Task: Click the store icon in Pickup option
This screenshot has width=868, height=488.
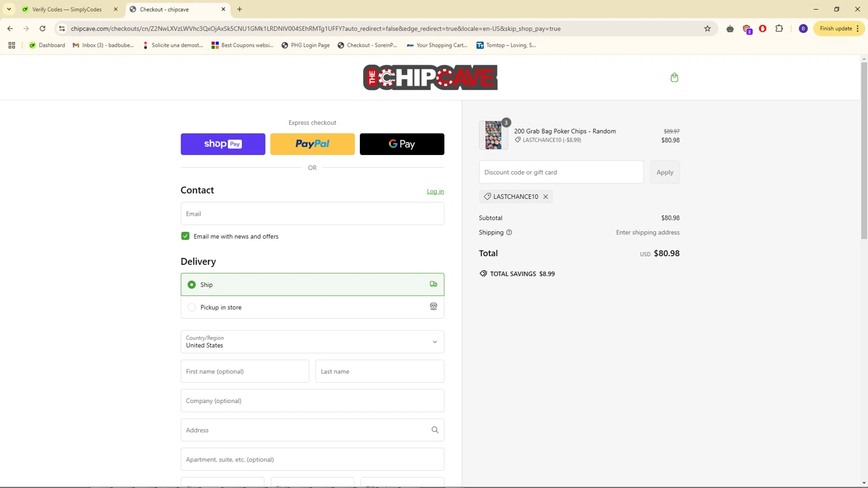Action: [x=433, y=307]
